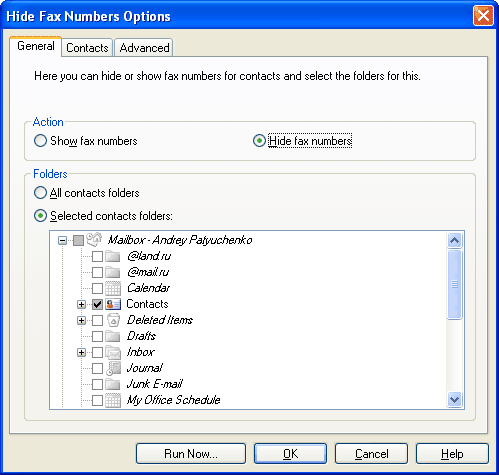Image resolution: width=499 pixels, height=475 pixels.
Task: Click the folder list scroll down arrow
Action: pyautogui.click(x=455, y=399)
